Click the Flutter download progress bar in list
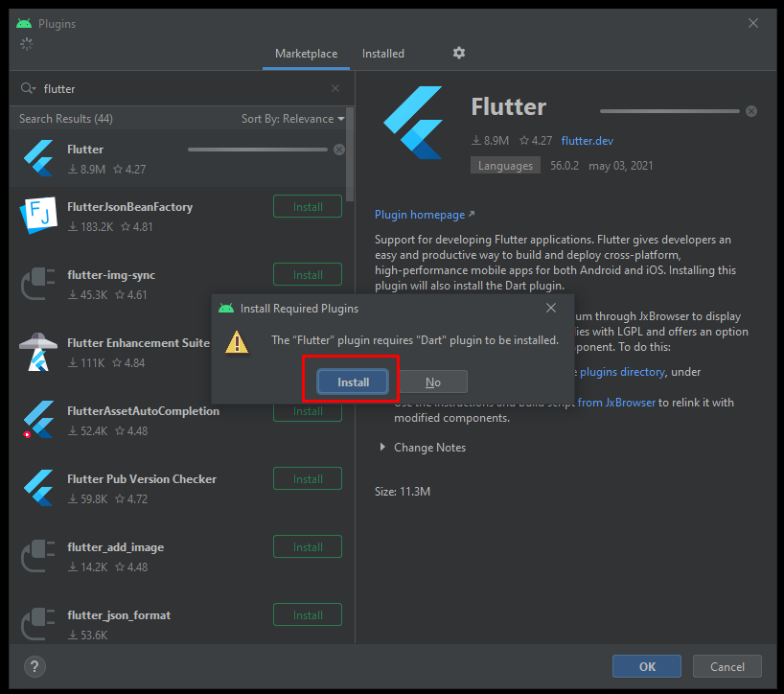Image resolution: width=784 pixels, height=694 pixels. pyautogui.click(x=258, y=150)
